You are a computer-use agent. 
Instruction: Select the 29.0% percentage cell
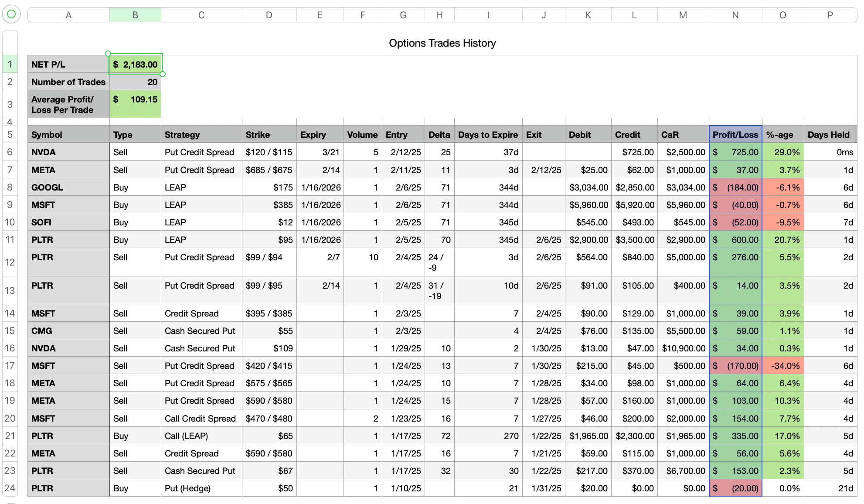coord(783,152)
